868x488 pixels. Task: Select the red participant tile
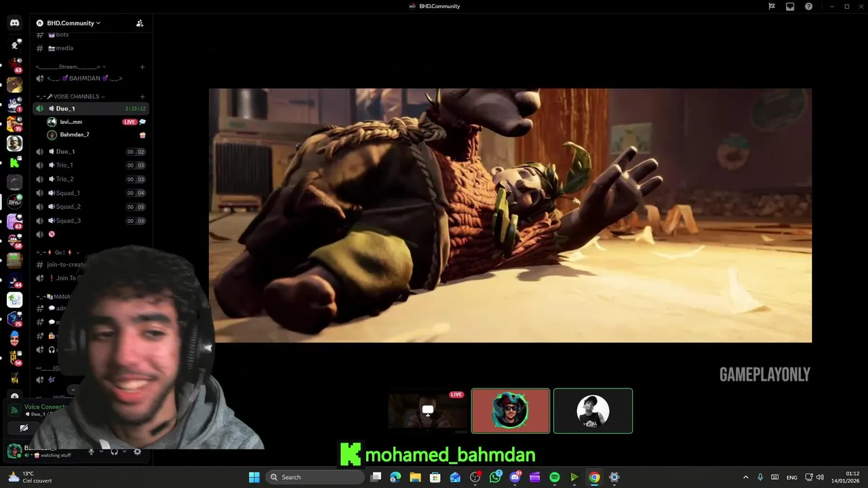(511, 411)
